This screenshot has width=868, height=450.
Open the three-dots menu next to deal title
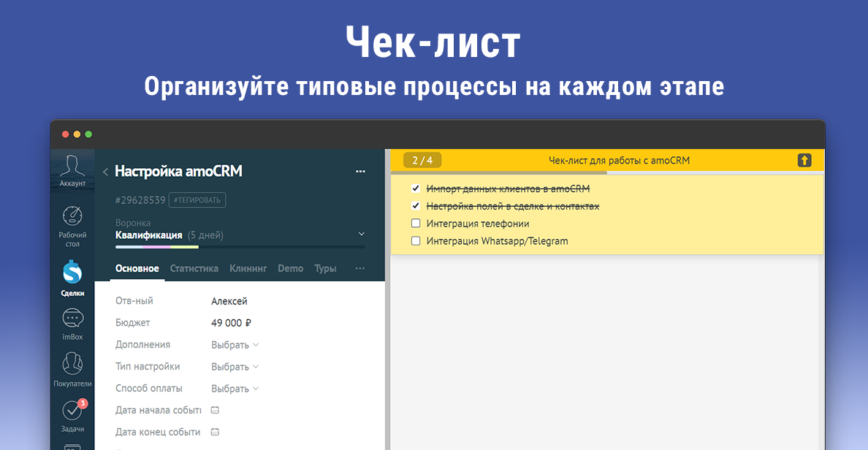pyautogui.click(x=360, y=172)
